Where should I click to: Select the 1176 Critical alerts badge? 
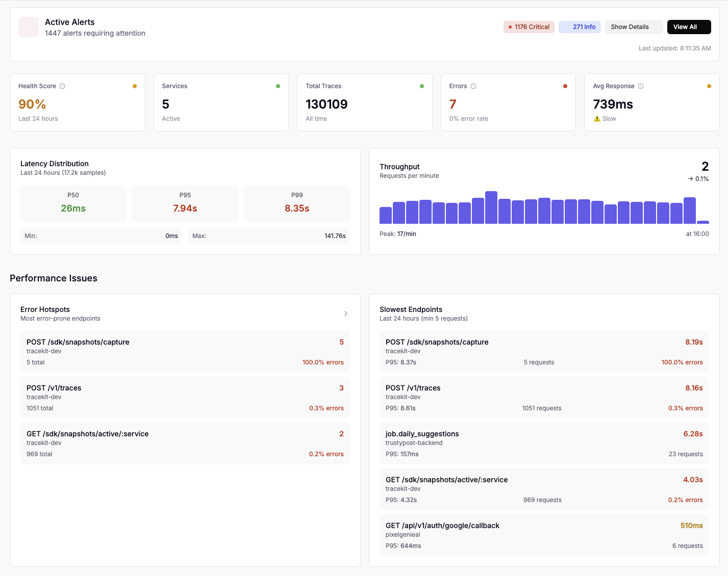pos(529,27)
